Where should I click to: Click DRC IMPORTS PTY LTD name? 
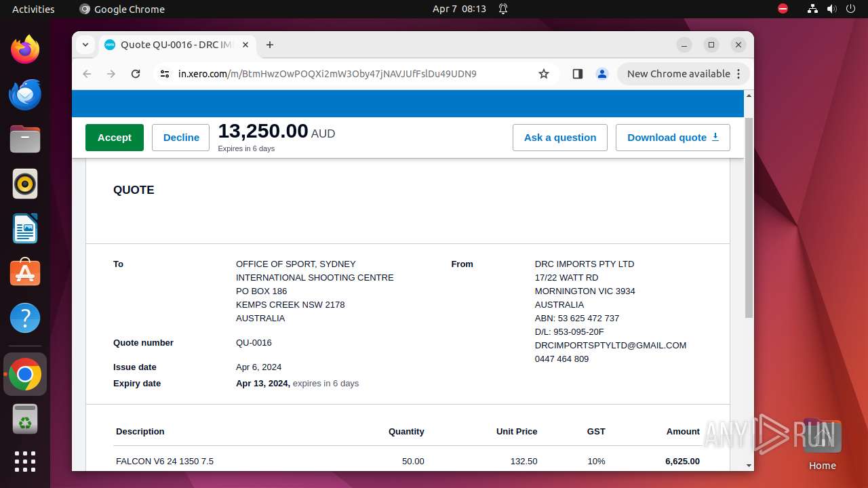[x=585, y=264]
